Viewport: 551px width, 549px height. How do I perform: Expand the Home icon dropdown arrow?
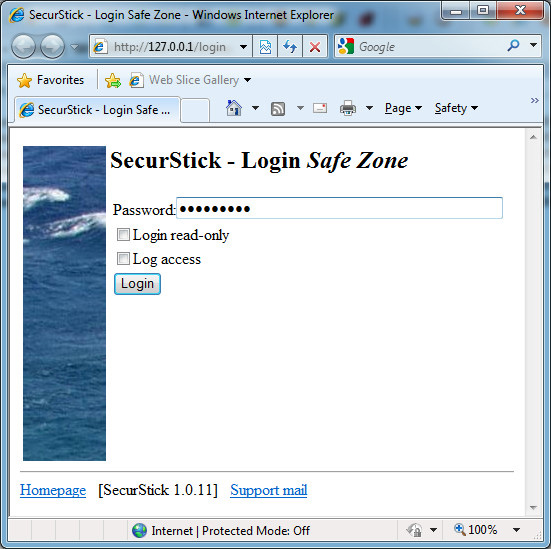coord(255,108)
